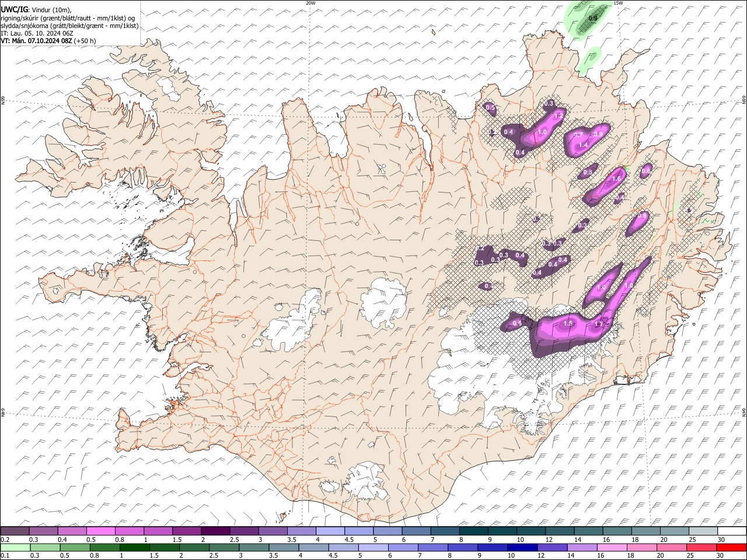The width and height of the screenshot is (747, 560).
Task: Pick the 25 red-pink swatch in lower legend
Action: point(700,547)
